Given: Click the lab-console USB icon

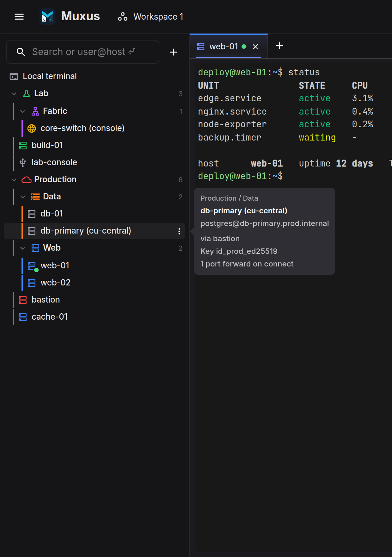Looking at the screenshot, I should click(x=23, y=162).
